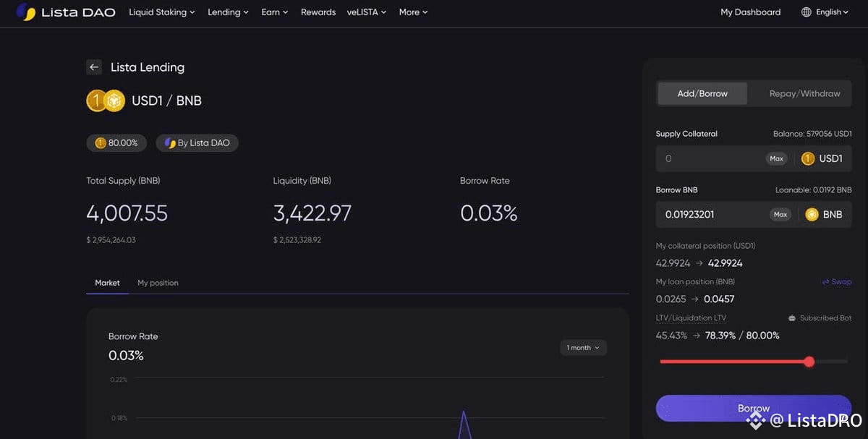Click the Liquidity value 3,422.97
The width and height of the screenshot is (868, 439).
pyautogui.click(x=312, y=213)
